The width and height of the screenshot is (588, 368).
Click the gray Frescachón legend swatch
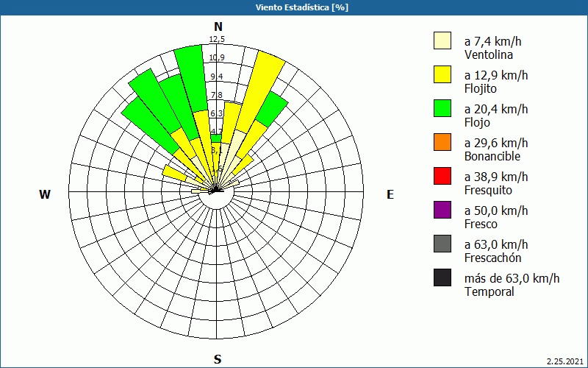point(442,244)
